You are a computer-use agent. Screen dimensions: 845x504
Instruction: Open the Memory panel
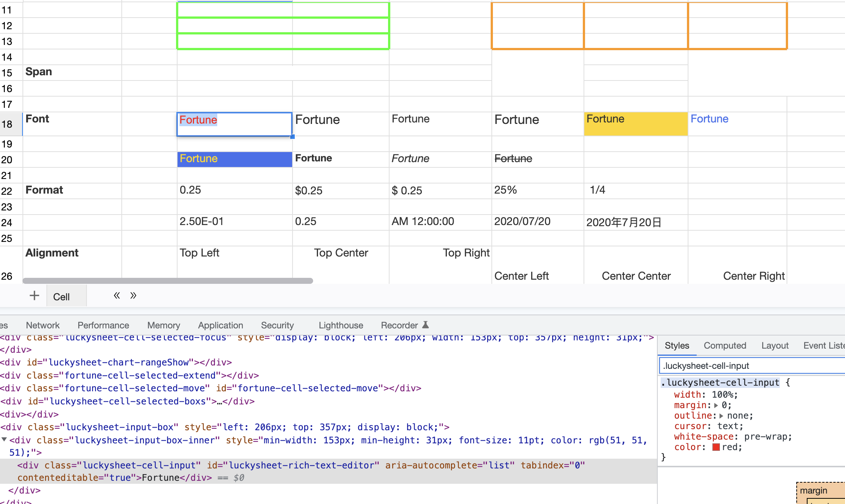click(x=163, y=325)
